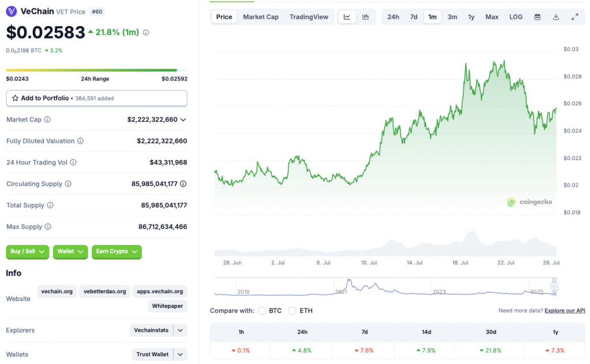Open the Whitepaper link
This screenshot has height=364, width=590.
168,306
